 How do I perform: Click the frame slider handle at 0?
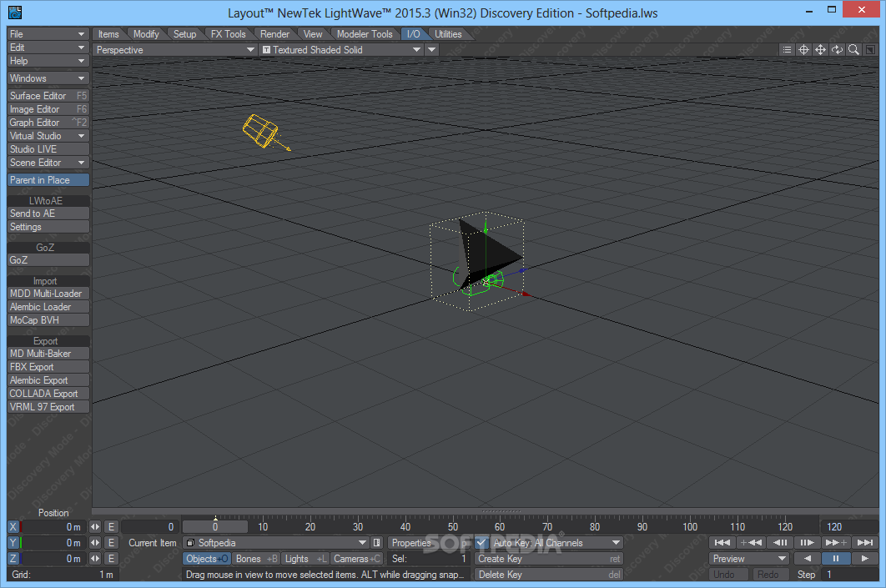pyautogui.click(x=215, y=526)
